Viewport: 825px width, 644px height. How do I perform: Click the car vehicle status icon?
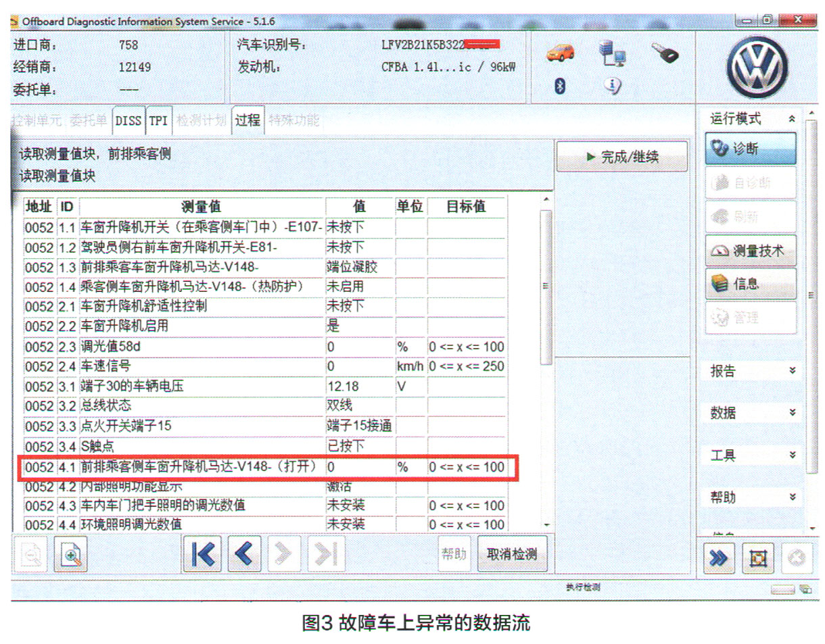pyautogui.click(x=561, y=53)
